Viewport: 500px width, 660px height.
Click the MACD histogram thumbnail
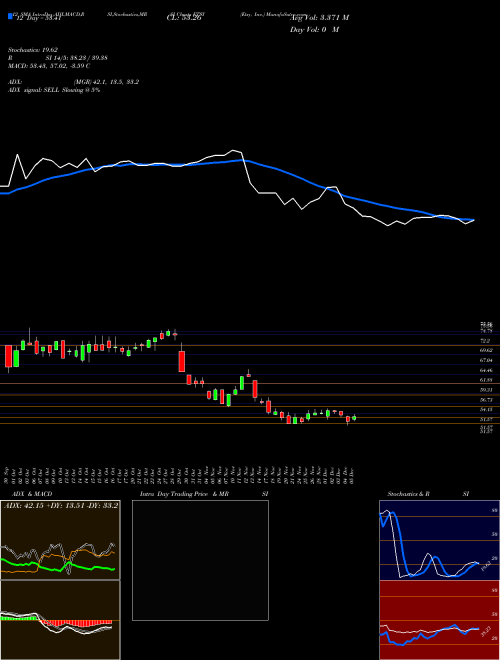click(60, 620)
